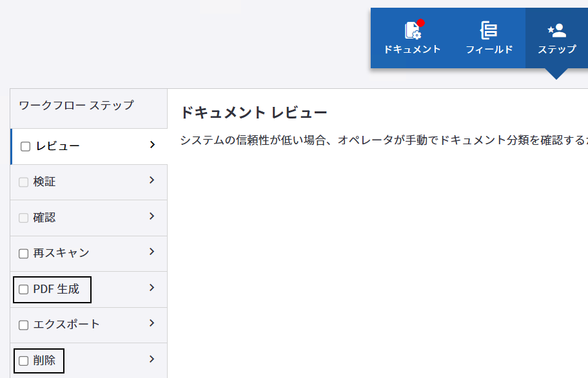588x378 pixels.
Task: Expand the 確認 step chevron
Action: tap(152, 216)
